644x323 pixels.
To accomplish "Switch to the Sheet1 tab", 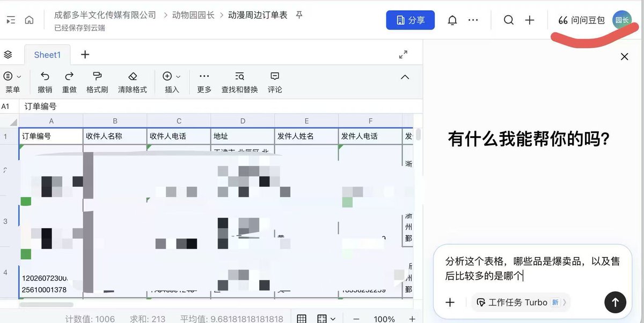I will point(47,55).
